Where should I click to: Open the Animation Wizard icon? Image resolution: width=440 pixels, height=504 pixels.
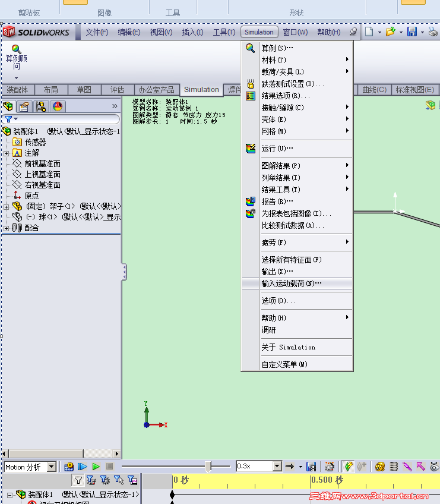[329, 467]
